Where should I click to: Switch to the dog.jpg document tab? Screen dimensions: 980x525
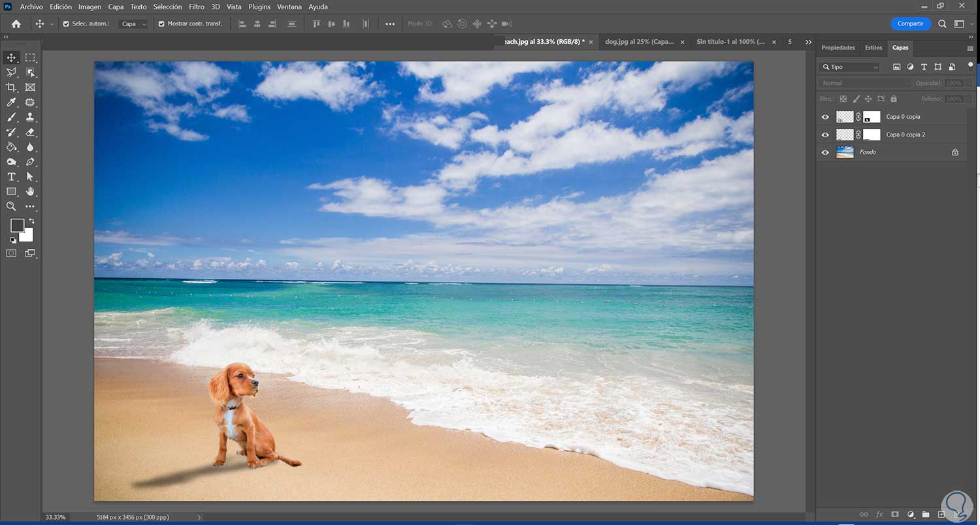(639, 42)
